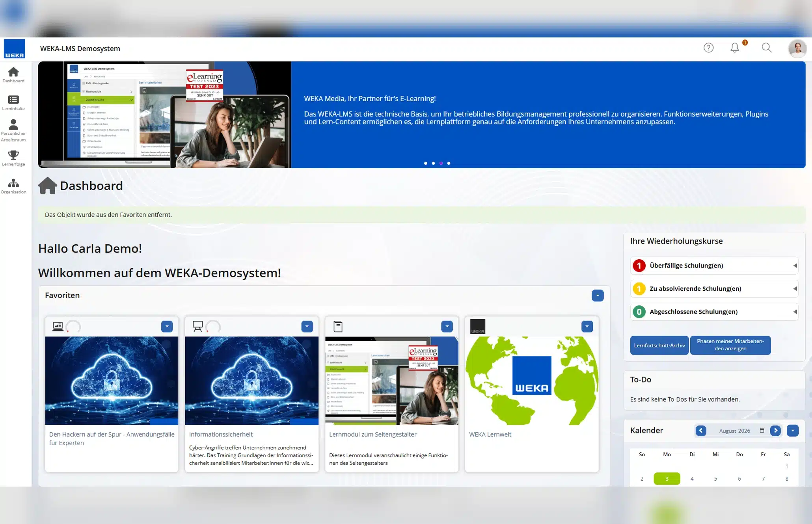Click 'Das Objekt wurde aus den Favoriten entfernt.' message
812x524 pixels.
pyautogui.click(x=108, y=215)
